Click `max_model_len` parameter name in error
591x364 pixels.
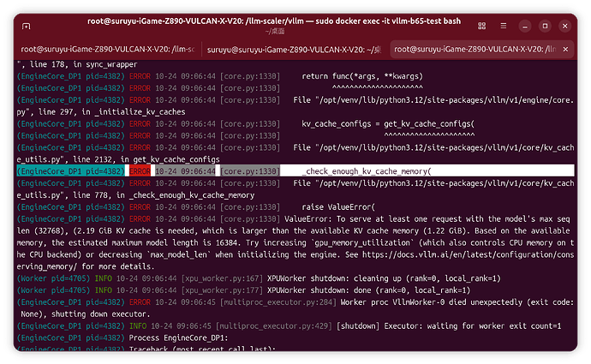[179, 254]
